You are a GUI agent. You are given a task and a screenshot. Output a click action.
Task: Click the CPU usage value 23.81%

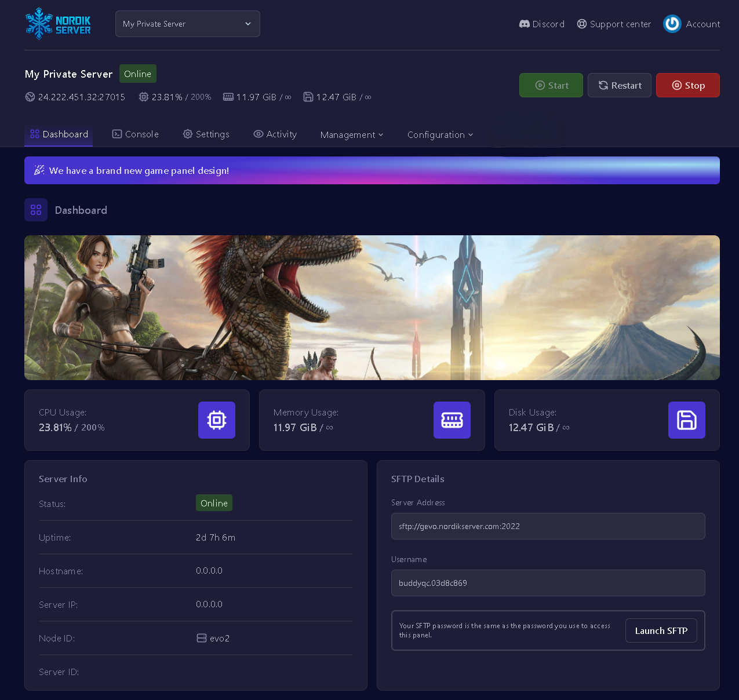tap(55, 428)
